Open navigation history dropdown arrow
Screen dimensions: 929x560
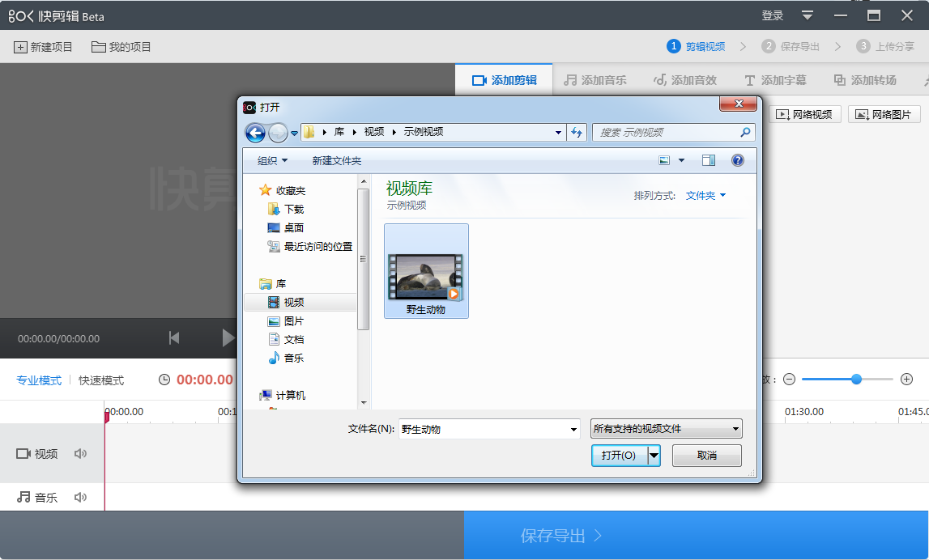click(295, 134)
